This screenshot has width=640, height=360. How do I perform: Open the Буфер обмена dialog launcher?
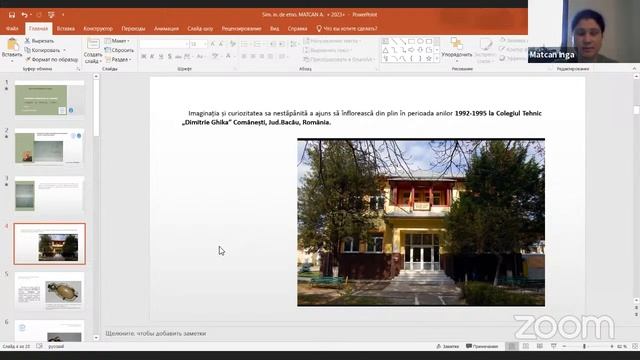78,69
